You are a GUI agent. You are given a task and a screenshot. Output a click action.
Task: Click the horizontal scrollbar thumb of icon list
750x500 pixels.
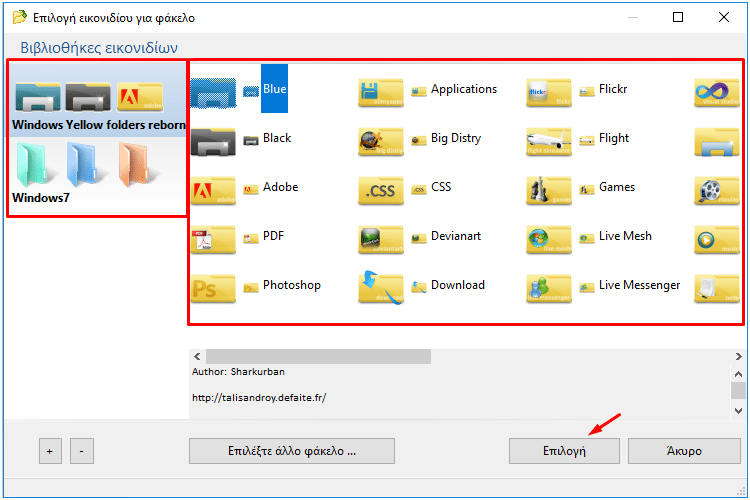[x=318, y=356]
